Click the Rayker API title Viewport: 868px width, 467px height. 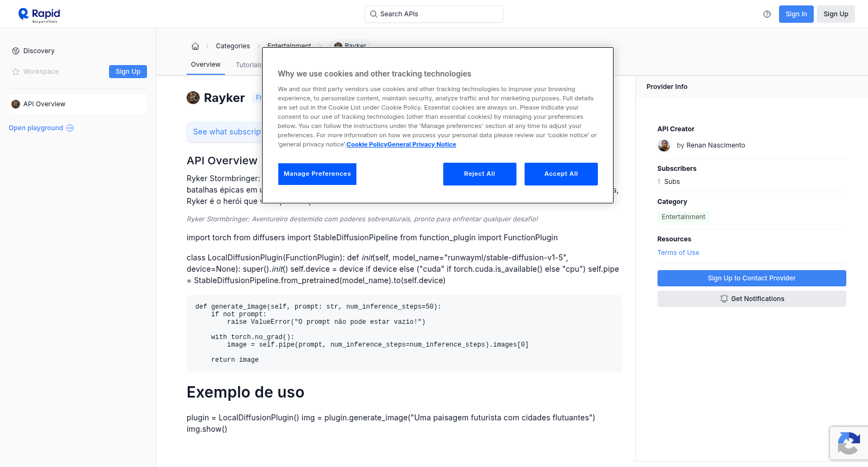[224, 98]
